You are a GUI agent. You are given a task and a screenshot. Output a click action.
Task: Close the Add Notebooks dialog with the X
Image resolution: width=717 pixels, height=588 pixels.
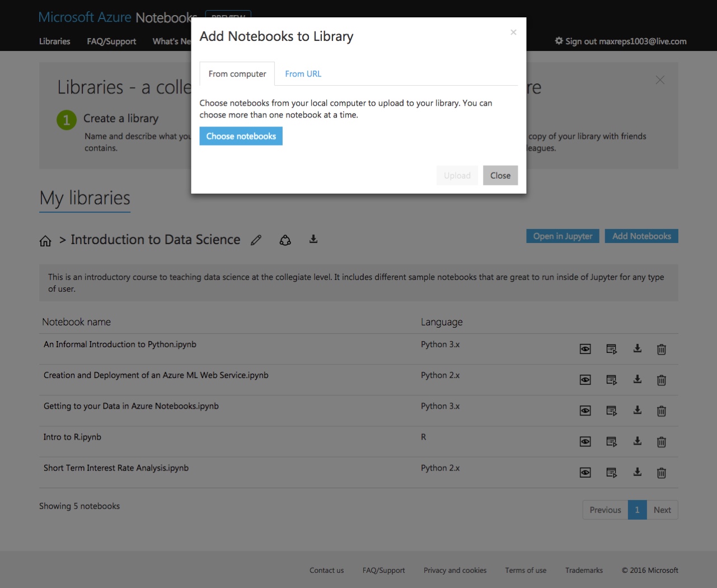(513, 32)
